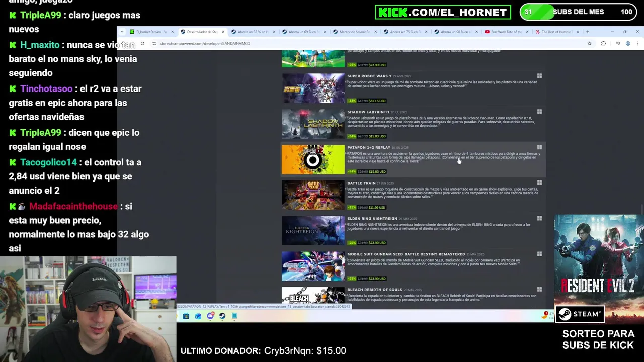Open the SUPER ROBOT WARS Y title link
Image resolution: width=644 pixels, height=362 pixels.
pos(369,76)
